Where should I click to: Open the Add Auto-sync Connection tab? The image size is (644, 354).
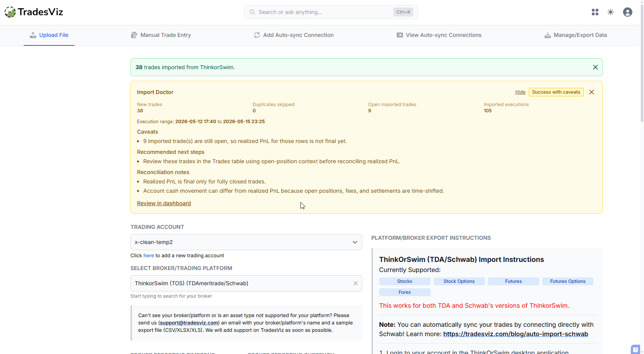tap(293, 35)
